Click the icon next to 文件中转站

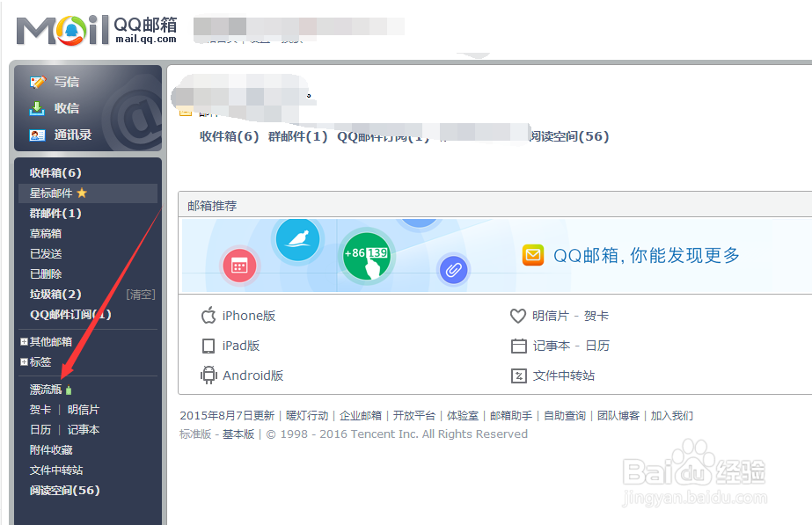tap(519, 376)
